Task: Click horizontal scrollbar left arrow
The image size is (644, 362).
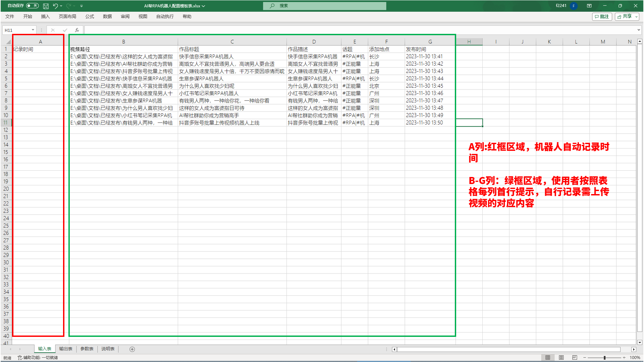Action: [x=394, y=349]
